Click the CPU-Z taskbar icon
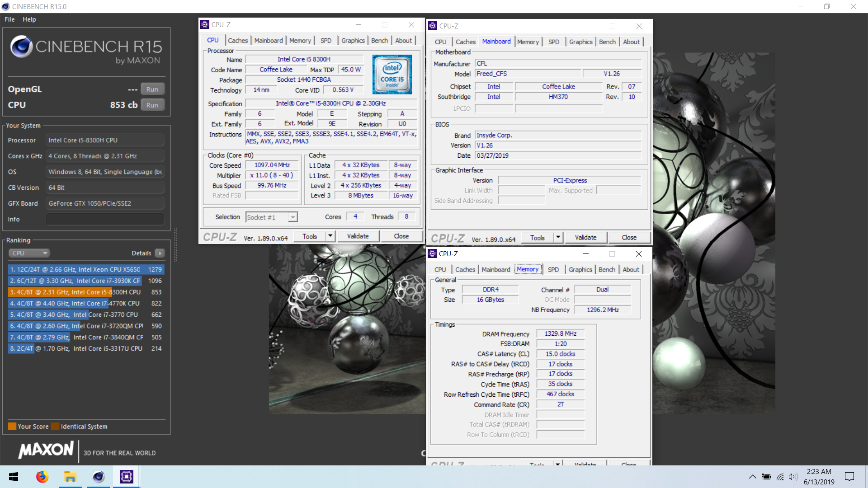The image size is (868, 488). 127,477
